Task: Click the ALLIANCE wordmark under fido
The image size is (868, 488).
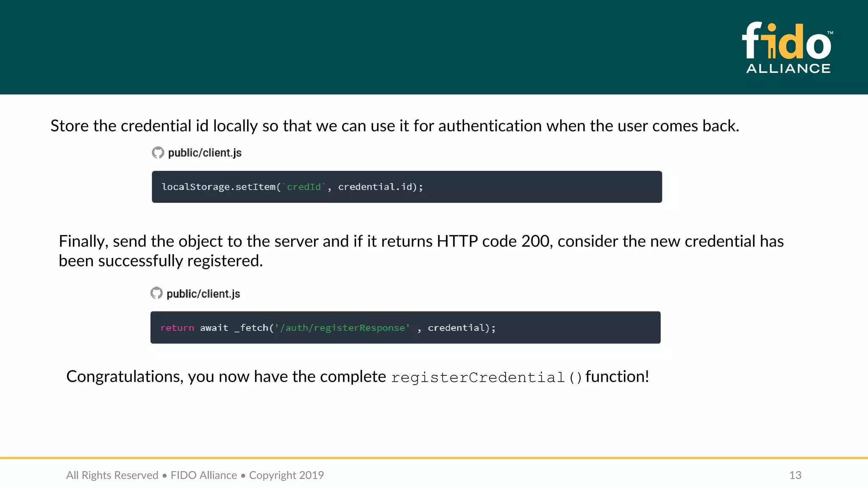Action: pos(788,69)
